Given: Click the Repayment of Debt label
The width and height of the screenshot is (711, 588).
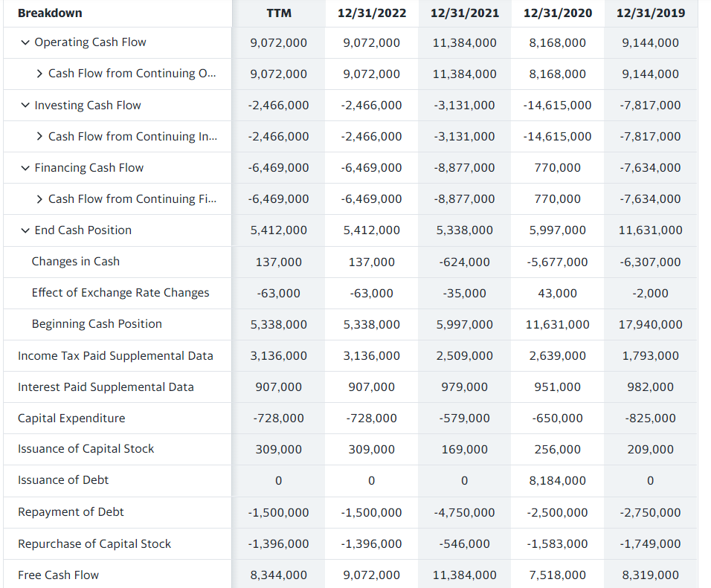Looking at the screenshot, I should coord(71,512).
